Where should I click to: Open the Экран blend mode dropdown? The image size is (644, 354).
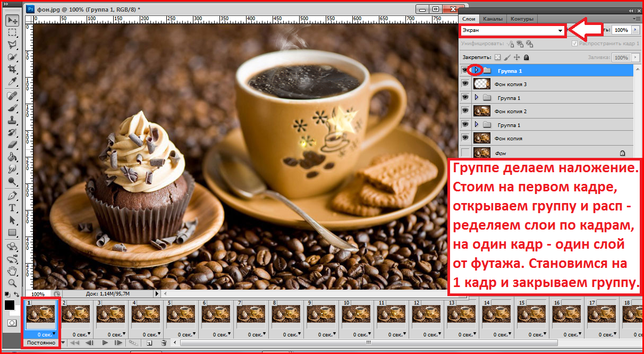pos(512,31)
